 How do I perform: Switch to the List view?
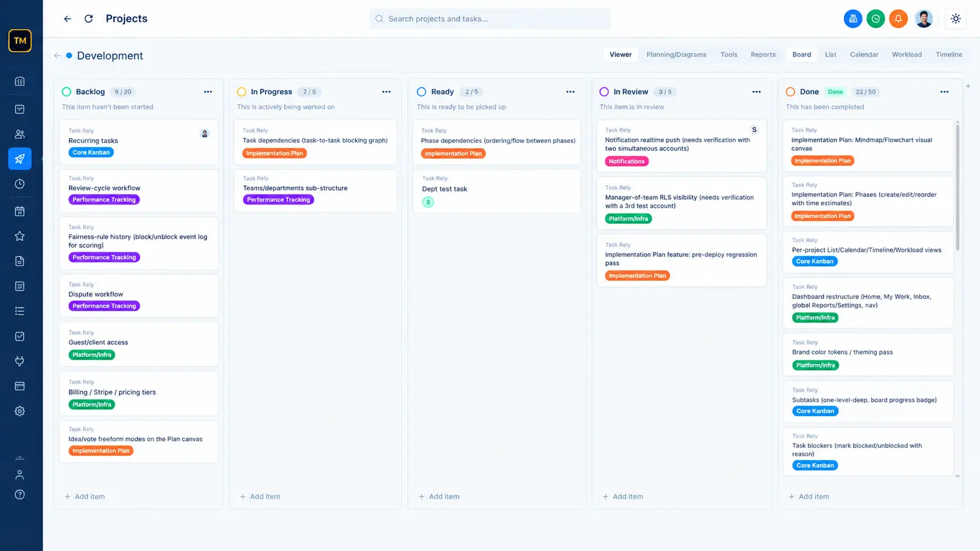pyautogui.click(x=831, y=55)
